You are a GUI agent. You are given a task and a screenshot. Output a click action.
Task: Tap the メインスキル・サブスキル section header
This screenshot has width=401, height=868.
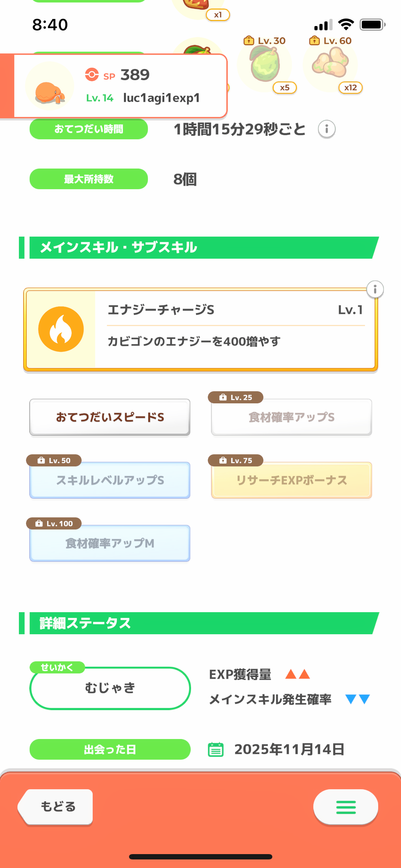tap(200, 248)
